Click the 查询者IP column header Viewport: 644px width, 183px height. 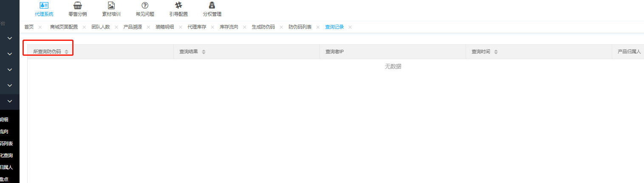[x=334, y=52]
